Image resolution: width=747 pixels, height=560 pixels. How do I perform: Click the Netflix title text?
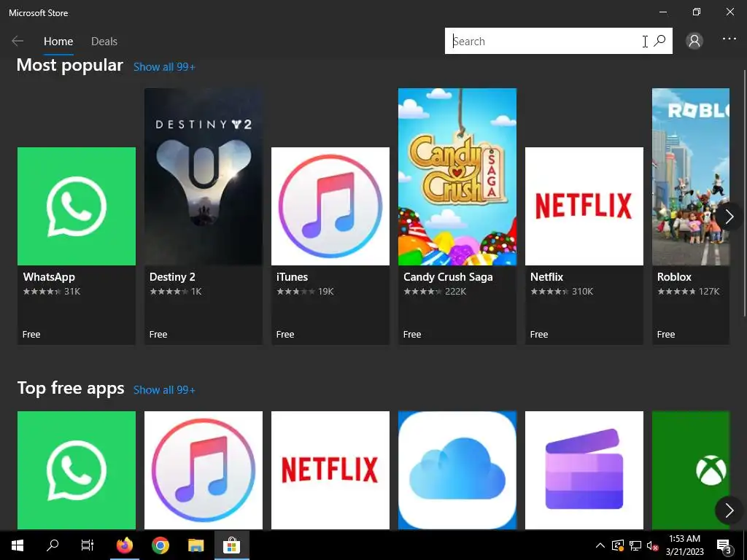point(546,277)
